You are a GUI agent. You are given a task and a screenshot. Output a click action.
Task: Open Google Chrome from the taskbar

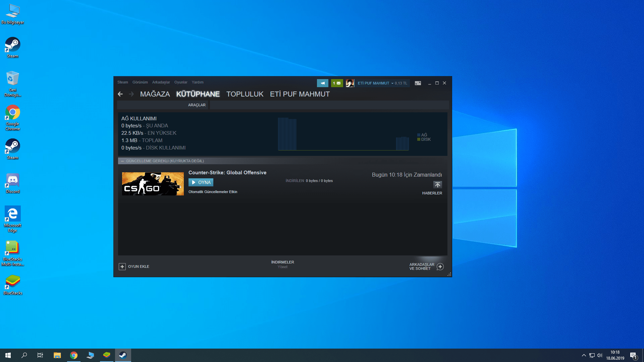coord(74,355)
